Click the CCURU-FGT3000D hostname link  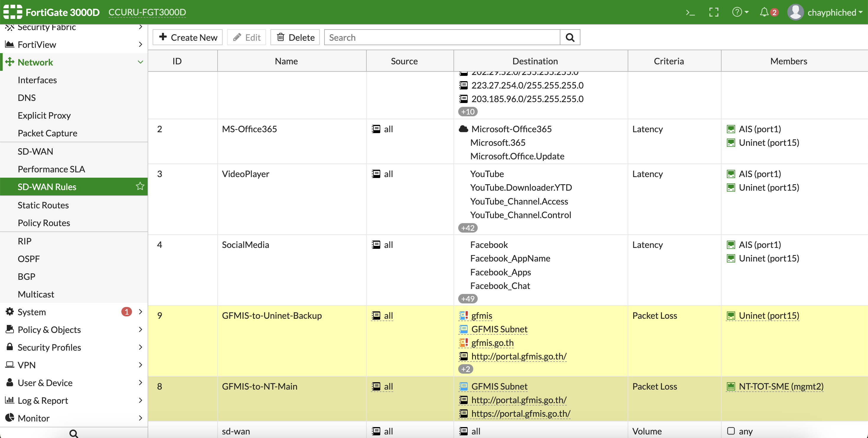(x=147, y=12)
